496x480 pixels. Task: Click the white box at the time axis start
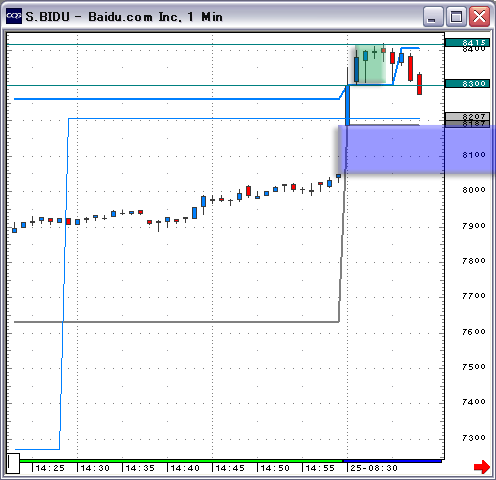pyautogui.click(x=13, y=463)
